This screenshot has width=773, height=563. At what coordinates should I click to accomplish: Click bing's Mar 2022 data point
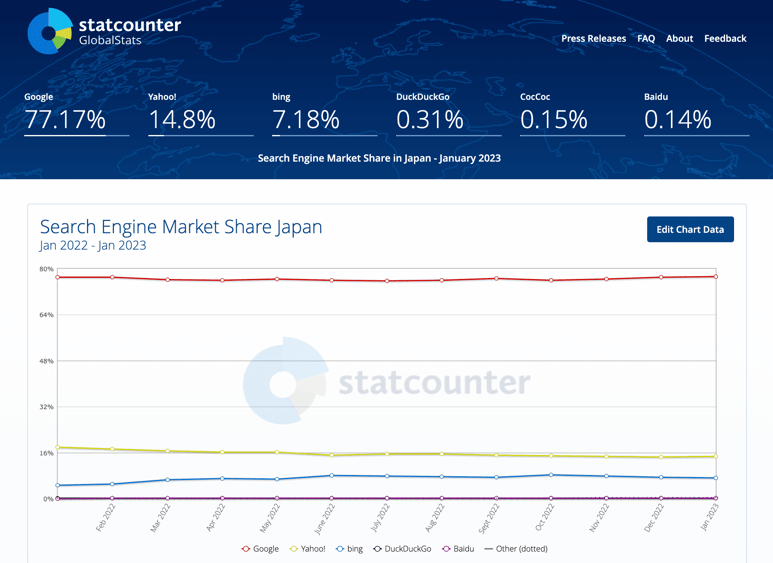click(x=168, y=480)
